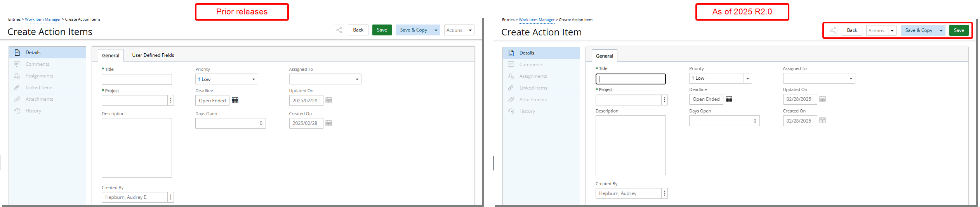Click Comments icon in left screenshot sidebar
The image size is (980, 207).
pos(17,64)
